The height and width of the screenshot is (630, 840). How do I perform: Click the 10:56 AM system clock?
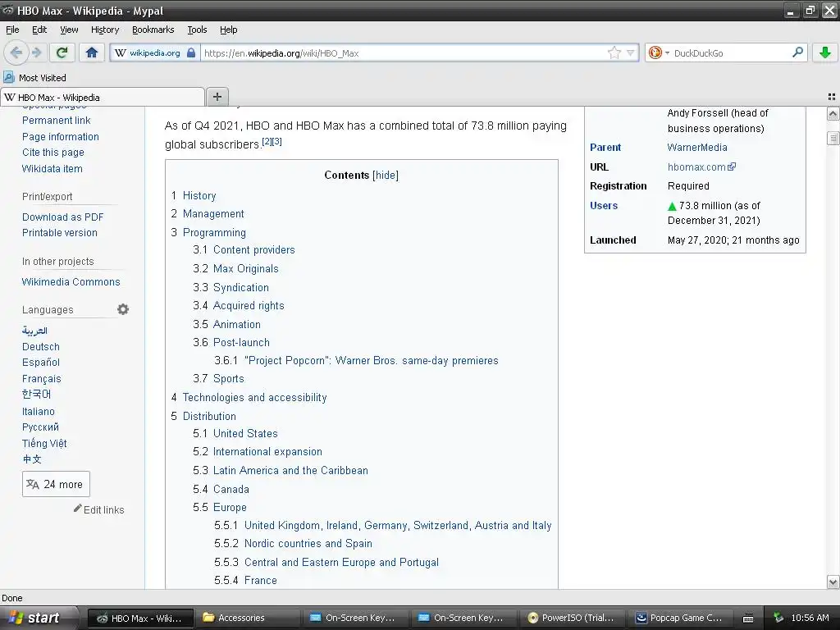pos(810,618)
